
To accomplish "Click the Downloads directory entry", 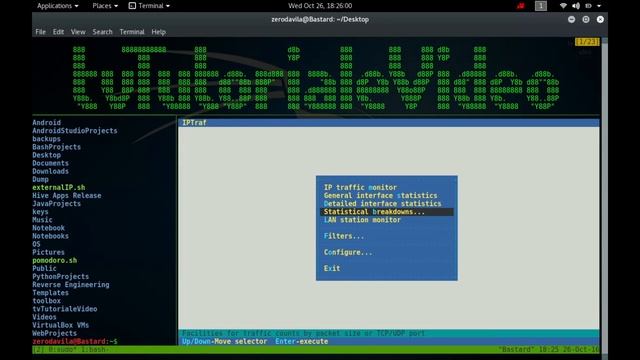I will click(x=51, y=171).
